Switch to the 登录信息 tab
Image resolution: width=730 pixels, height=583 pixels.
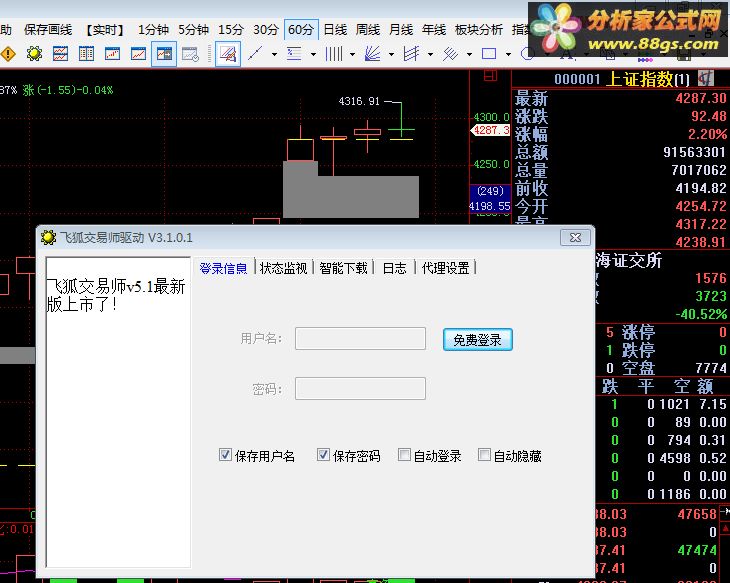pos(223,268)
